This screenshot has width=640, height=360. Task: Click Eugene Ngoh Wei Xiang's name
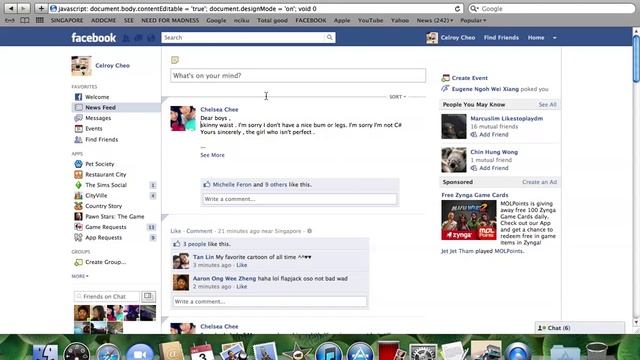485,89
